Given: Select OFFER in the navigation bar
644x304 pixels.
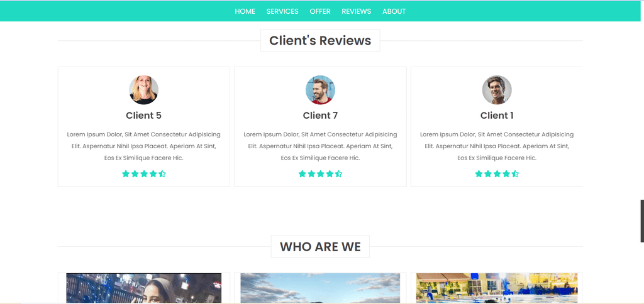Looking at the screenshot, I should (x=320, y=11).
